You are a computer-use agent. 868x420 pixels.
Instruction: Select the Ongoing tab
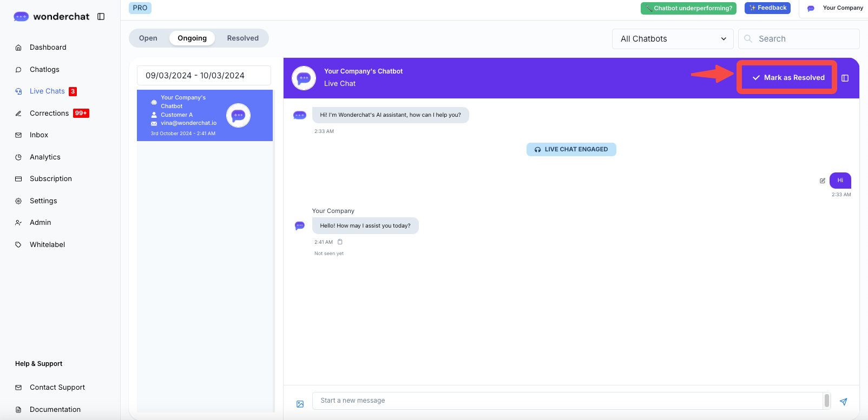192,38
